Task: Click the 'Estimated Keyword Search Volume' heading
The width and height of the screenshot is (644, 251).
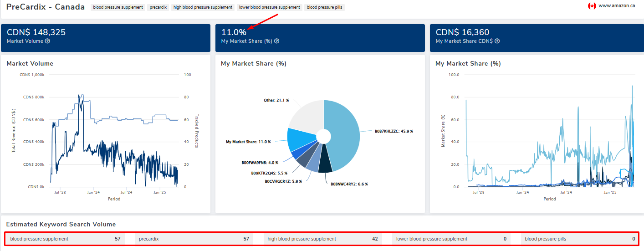Action: (x=61, y=224)
